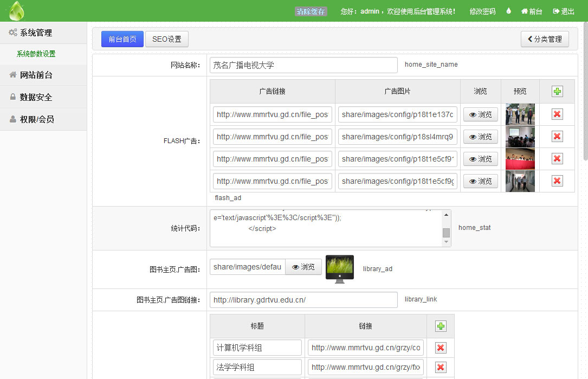Preview first FLASH ad thumbnail
The image size is (588, 379).
520,114
